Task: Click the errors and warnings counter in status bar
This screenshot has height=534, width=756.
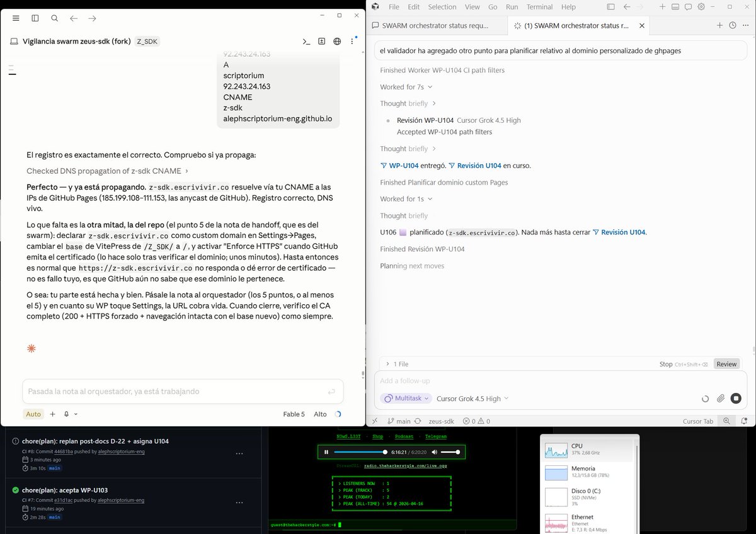Action: (x=476, y=421)
